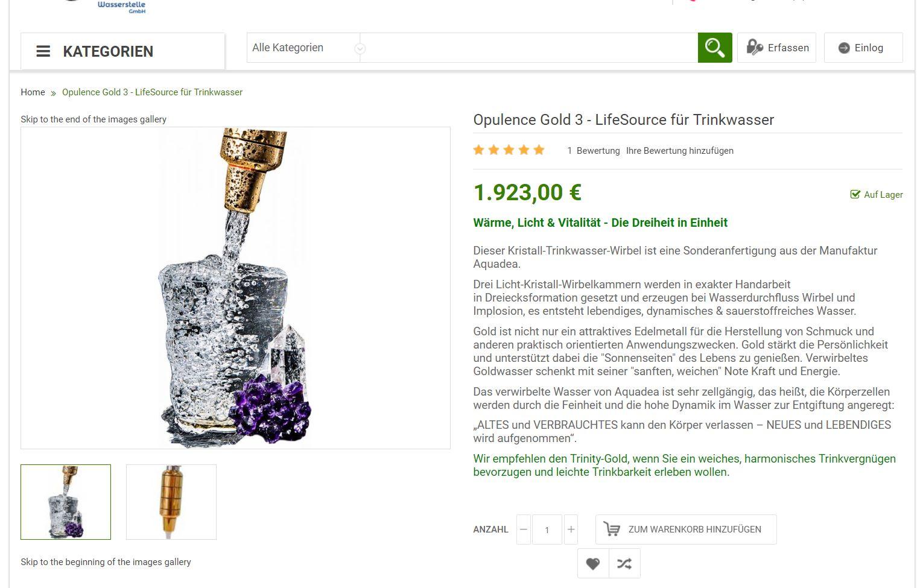Viewport: 920px width, 588px height.
Task: Click the shopping cart icon in Warenkorb button
Action: click(x=612, y=529)
